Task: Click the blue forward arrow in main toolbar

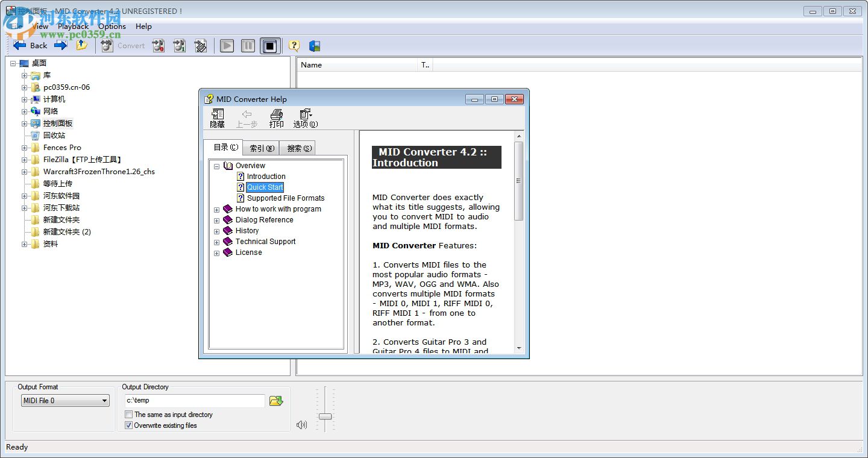Action: [60, 45]
